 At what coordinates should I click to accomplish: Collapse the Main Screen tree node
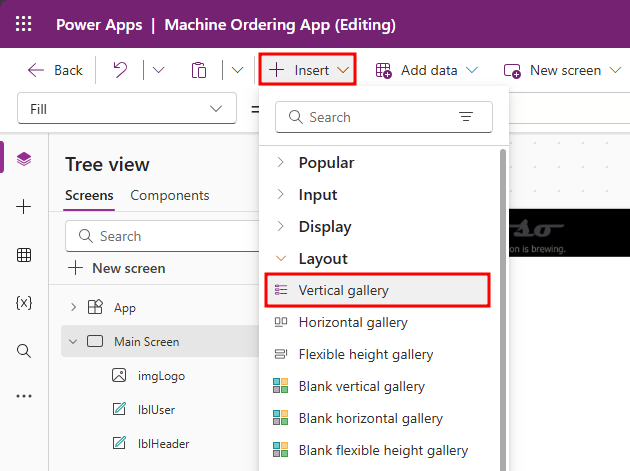(73, 342)
